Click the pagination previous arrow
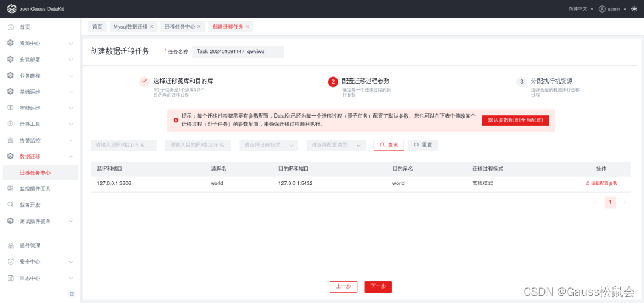Image resolution: width=644 pixels, height=303 pixels. pos(596,202)
